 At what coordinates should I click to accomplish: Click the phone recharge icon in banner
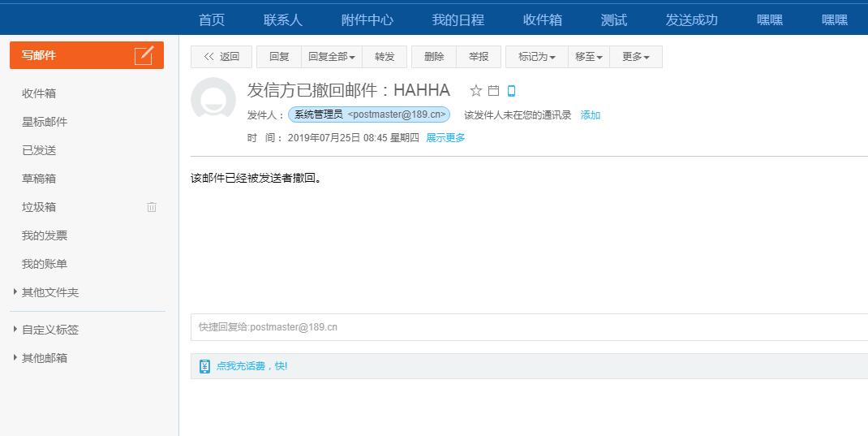pyautogui.click(x=204, y=366)
